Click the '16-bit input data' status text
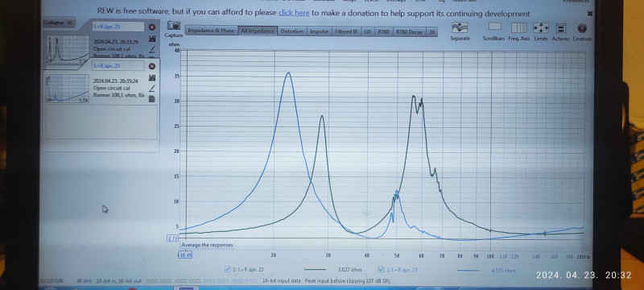 (282, 281)
